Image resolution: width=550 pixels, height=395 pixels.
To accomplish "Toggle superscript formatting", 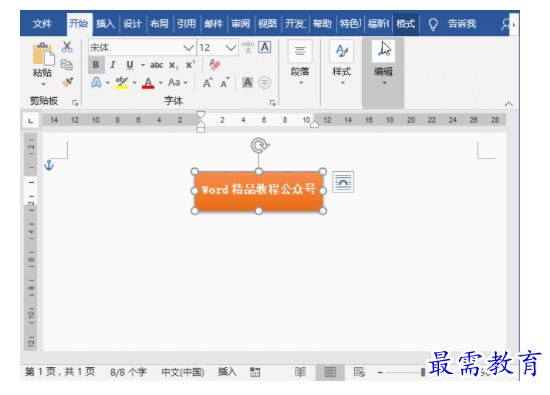I will click(x=190, y=65).
